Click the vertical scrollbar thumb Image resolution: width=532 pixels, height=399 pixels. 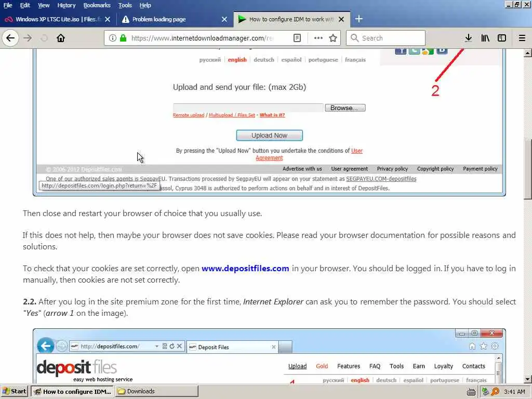(528, 169)
